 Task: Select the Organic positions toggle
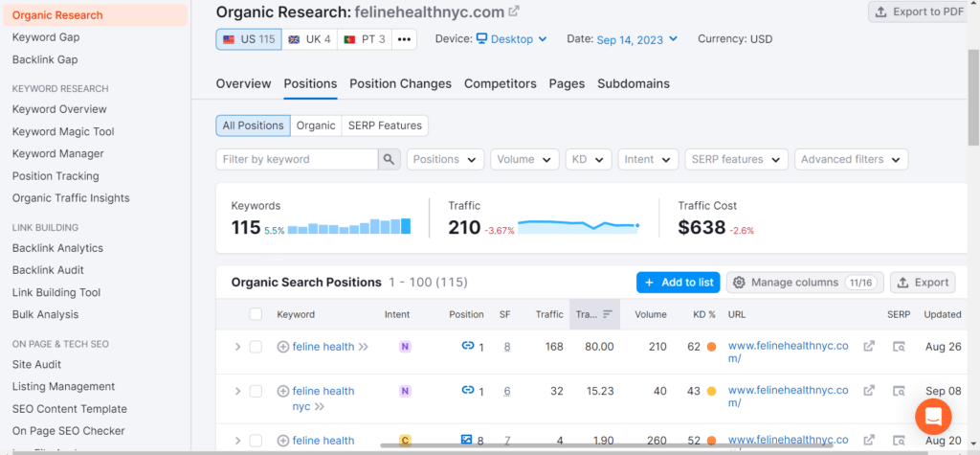pyautogui.click(x=316, y=125)
